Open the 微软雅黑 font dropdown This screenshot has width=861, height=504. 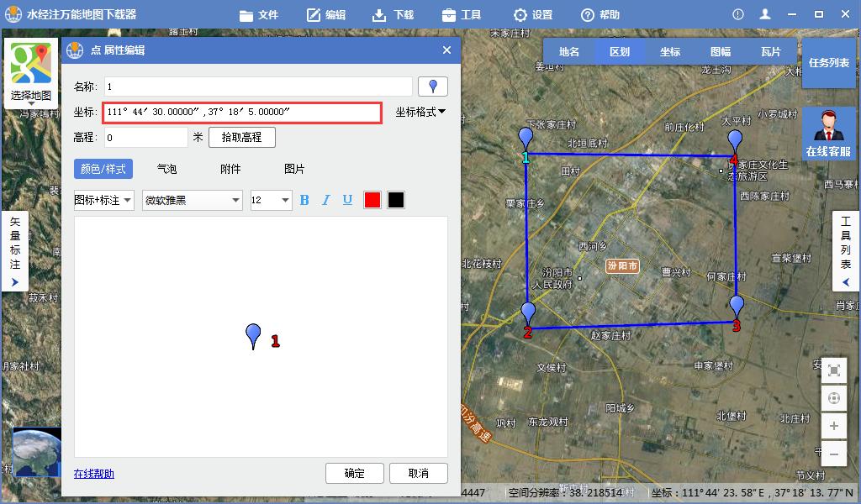click(192, 199)
